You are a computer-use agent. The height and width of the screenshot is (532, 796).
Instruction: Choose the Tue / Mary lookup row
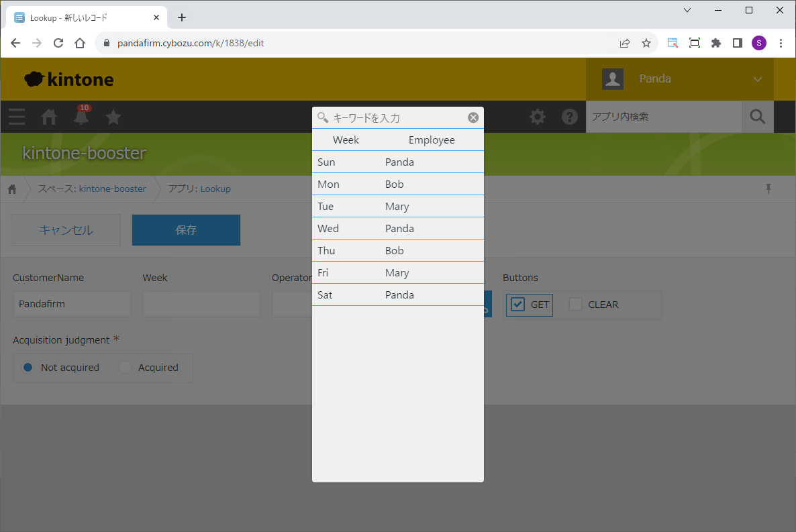[x=397, y=206]
